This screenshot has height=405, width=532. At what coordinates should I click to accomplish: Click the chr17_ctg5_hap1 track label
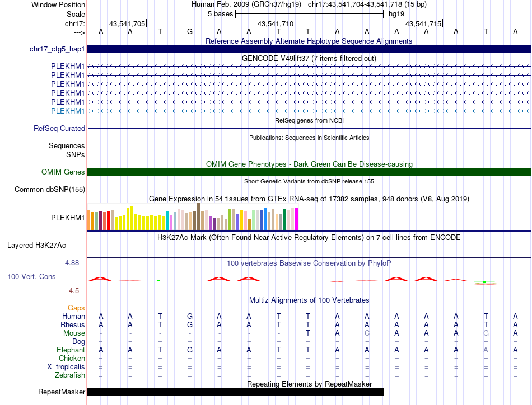pos(57,49)
